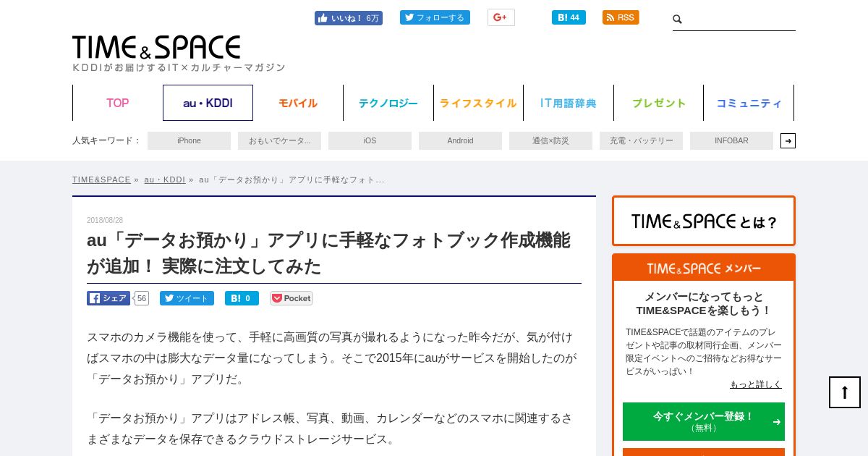Select the iPhone keyword tag
Image resolution: width=868 pixels, height=456 pixels.
point(189,140)
